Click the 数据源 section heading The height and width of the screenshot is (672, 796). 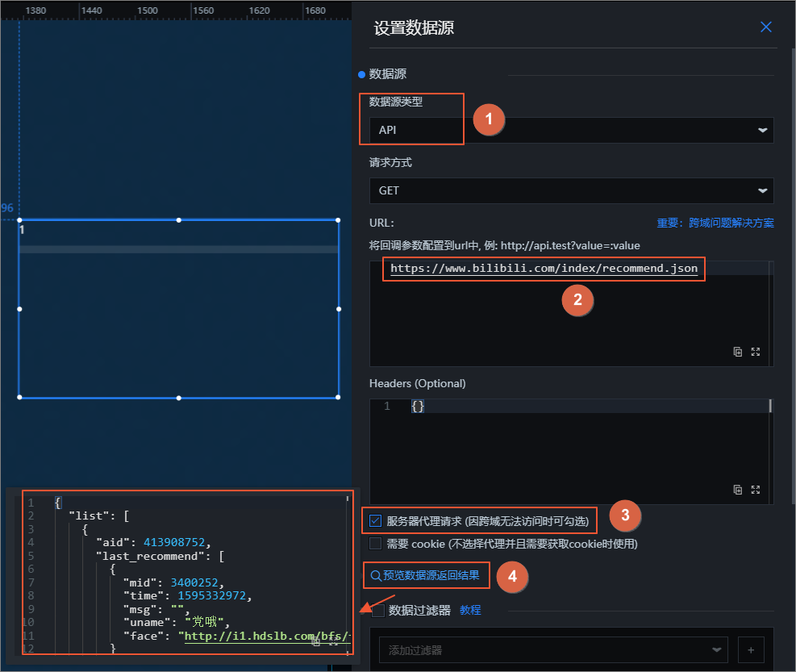[x=387, y=74]
